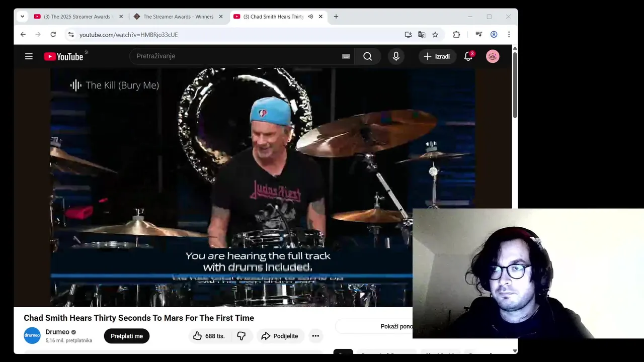Click Pretplati me subscribe button

[127, 336]
